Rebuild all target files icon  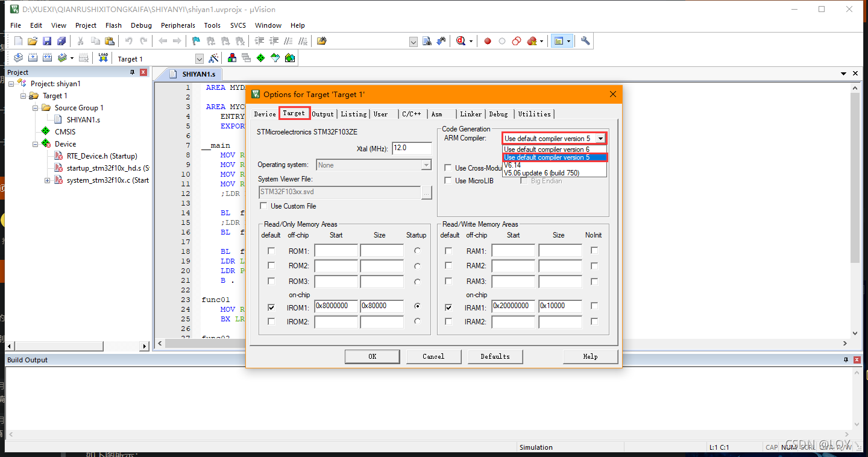[x=47, y=58]
